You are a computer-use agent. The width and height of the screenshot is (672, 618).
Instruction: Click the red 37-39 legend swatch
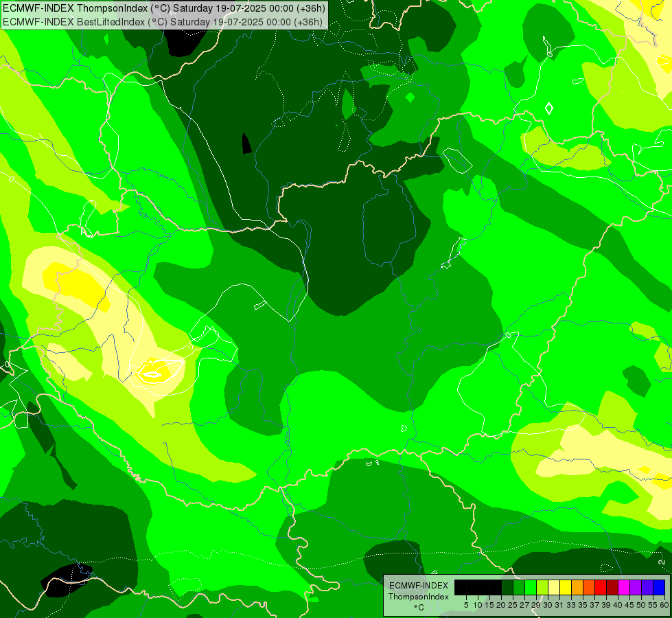[601, 587]
